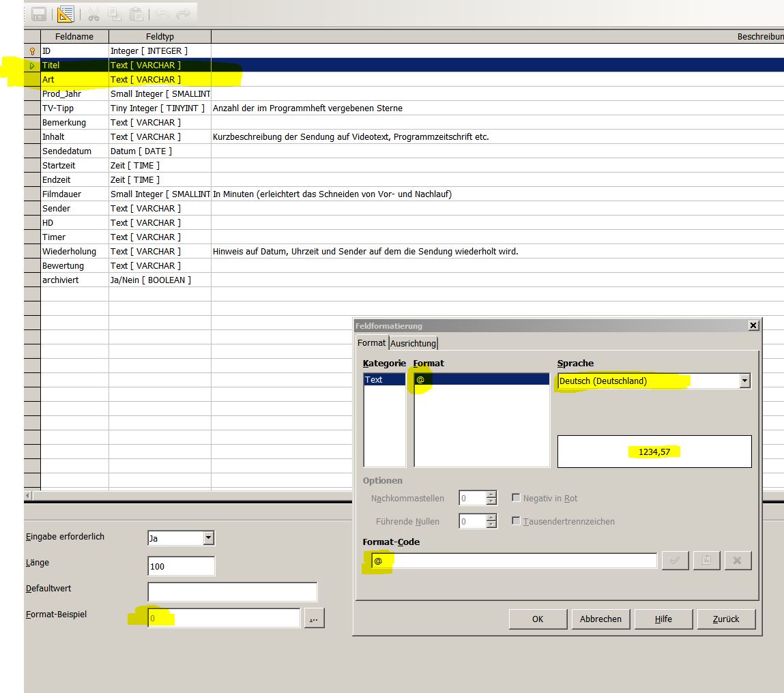Click the Tiny Integer [ TINYINT ] type cell
Viewport: 784px width, 693px height.
[160, 108]
